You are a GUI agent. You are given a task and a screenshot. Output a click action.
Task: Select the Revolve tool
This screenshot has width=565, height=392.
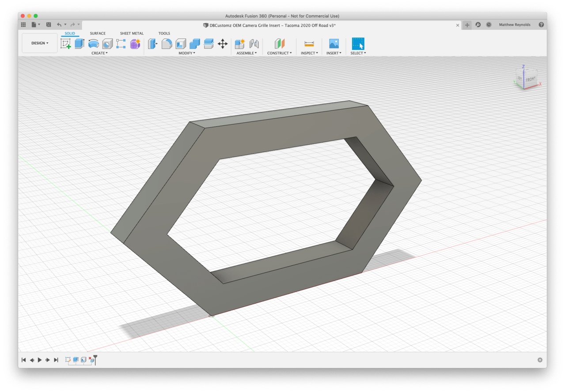click(x=94, y=44)
